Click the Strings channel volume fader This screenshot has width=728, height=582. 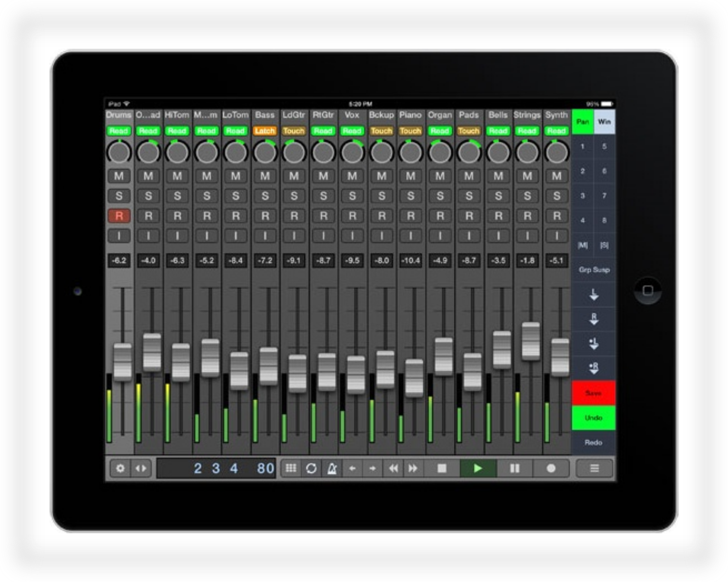pos(531,341)
